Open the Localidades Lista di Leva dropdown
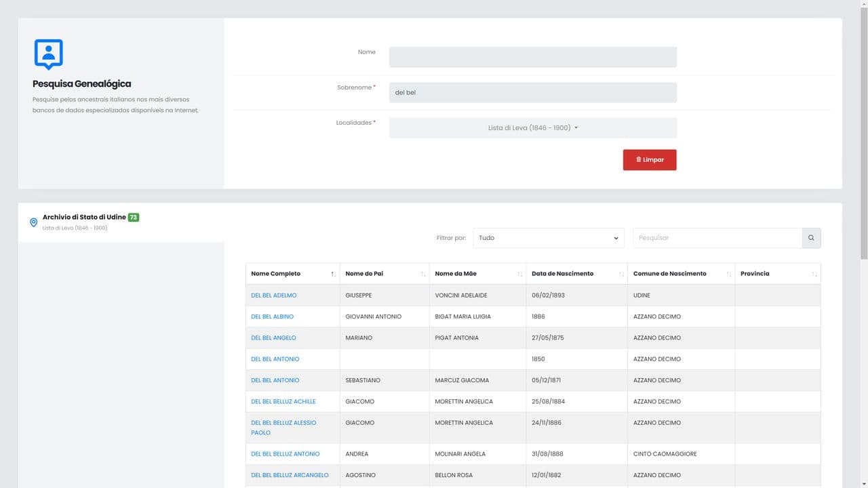The image size is (868, 488). [532, 127]
